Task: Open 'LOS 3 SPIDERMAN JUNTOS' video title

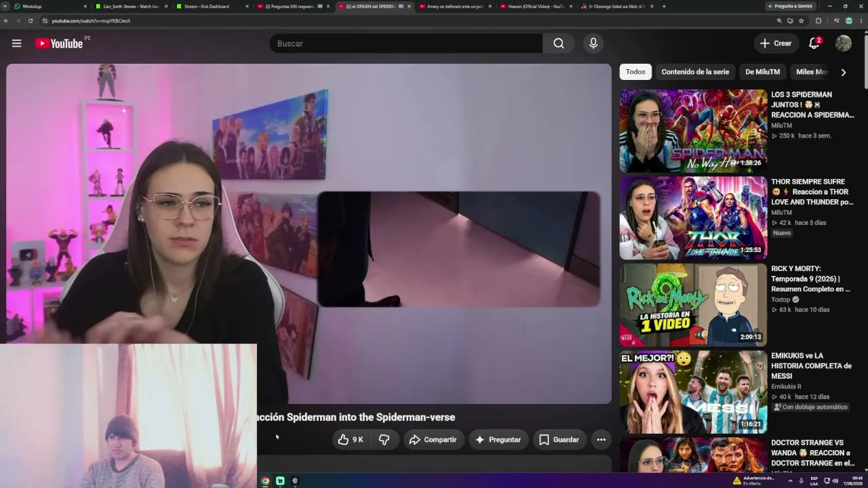Action: coord(812,105)
